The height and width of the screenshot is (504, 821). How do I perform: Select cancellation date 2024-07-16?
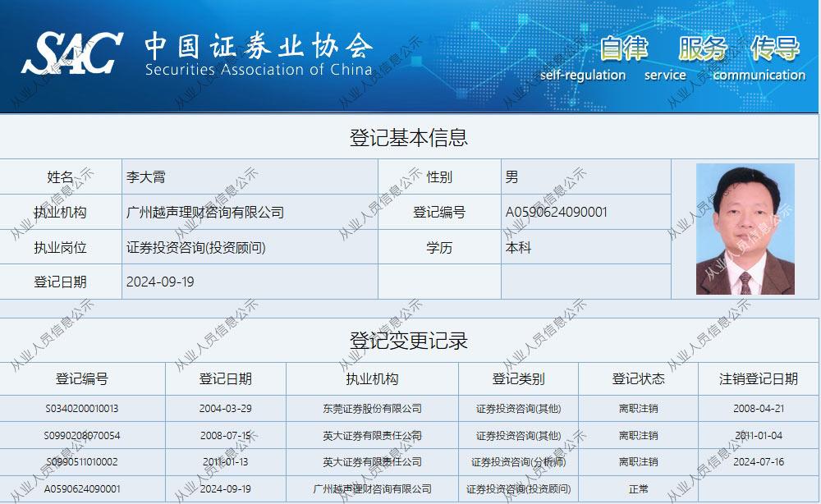click(x=759, y=461)
